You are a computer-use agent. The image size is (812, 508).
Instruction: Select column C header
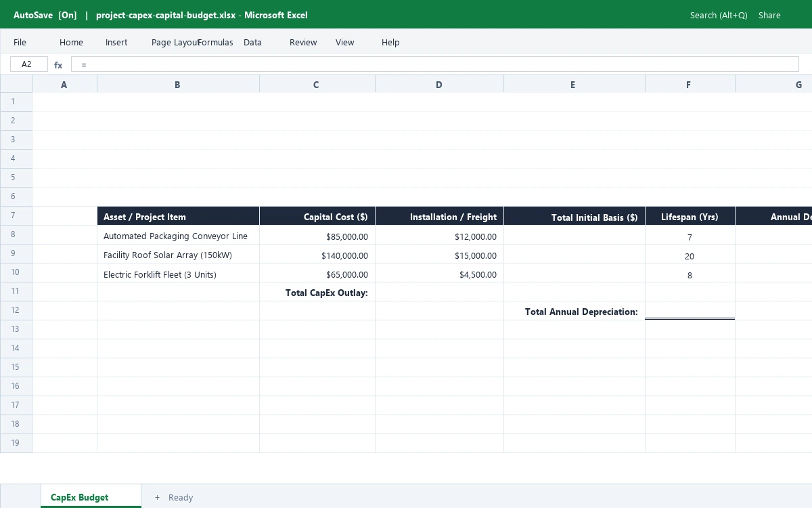[x=317, y=84]
